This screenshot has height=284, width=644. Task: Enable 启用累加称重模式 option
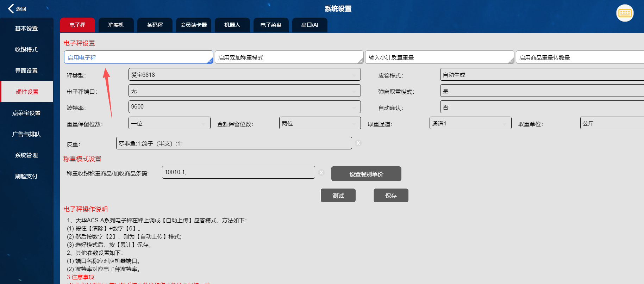coord(289,57)
